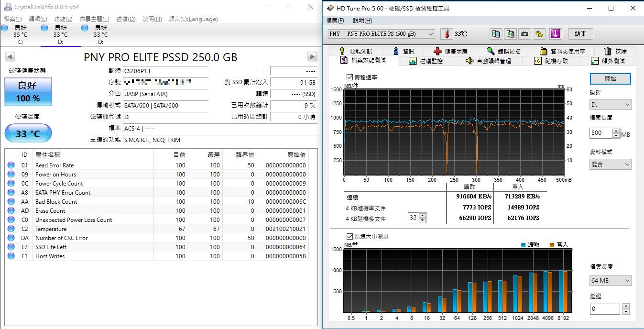Switch to the 隨機存取 tab

point(551,61)
